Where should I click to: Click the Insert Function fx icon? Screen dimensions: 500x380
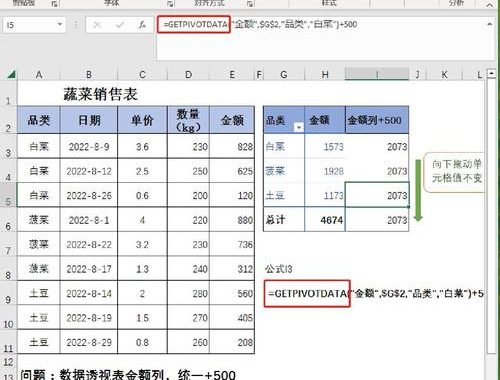point(142,25)
